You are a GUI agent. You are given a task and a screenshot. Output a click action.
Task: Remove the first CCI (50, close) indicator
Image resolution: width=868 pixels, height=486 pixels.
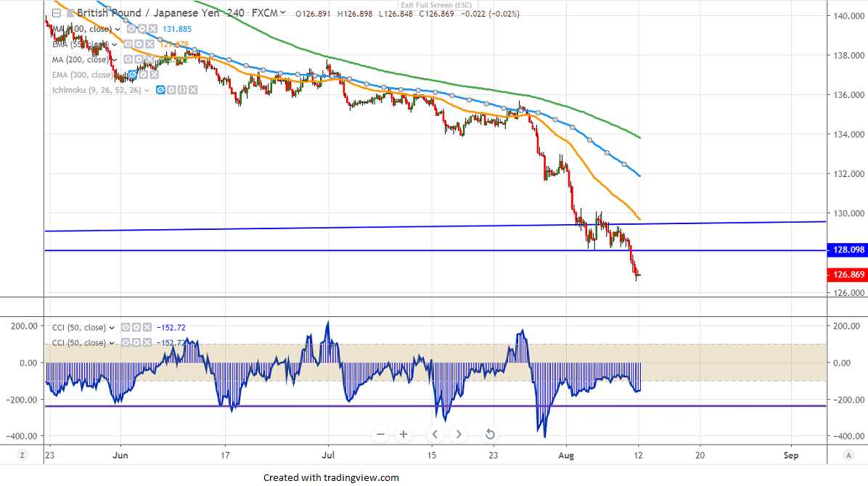(147, 328)
